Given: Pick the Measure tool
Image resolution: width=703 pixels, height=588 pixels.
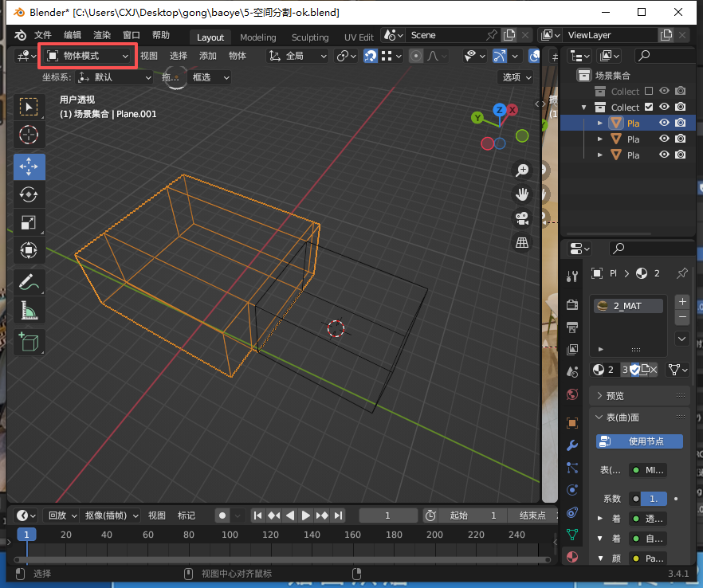Looking at the screenshot, I should (x=29, y=310).
